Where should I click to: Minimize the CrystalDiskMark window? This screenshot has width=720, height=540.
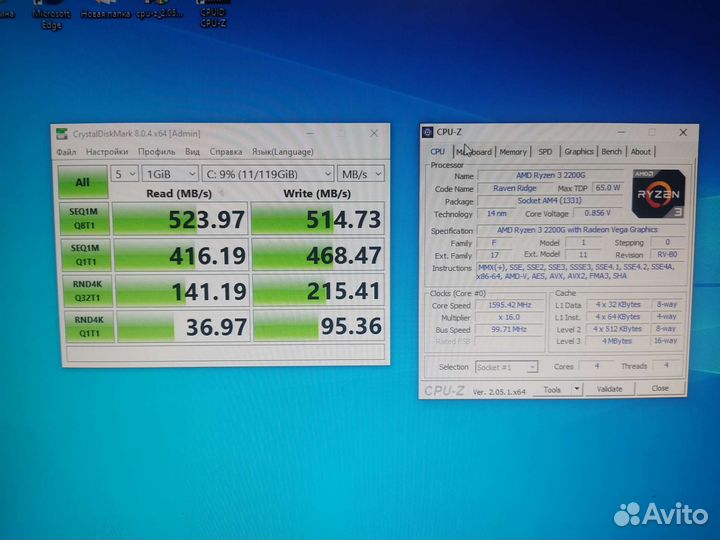(311, 133)
